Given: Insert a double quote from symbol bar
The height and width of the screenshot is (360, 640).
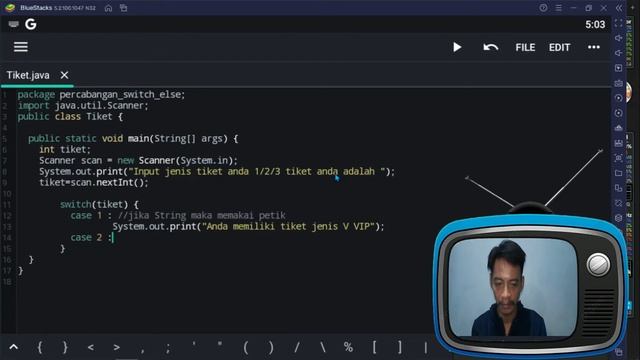Looking at the screenshot, I should 220,345.
